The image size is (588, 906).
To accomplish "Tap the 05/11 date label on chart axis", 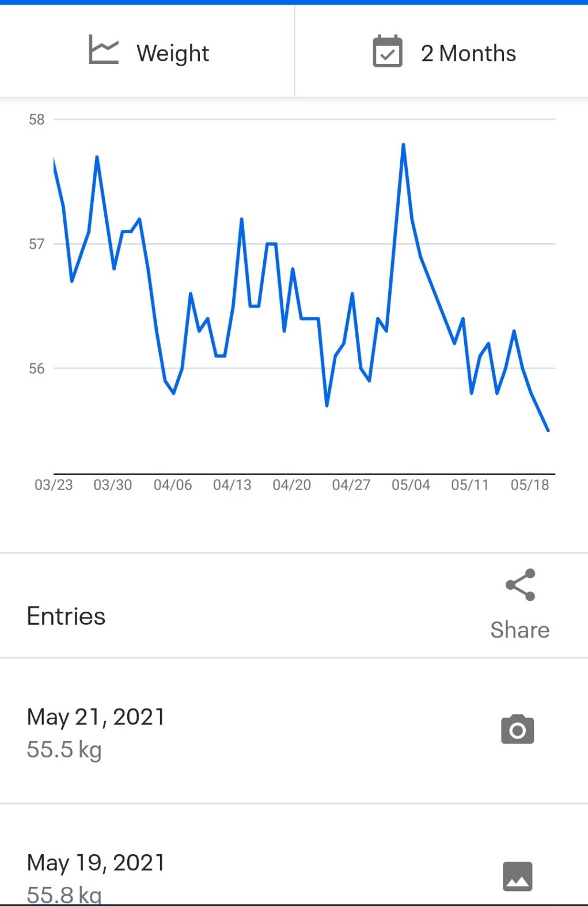I will pos(470,485).
